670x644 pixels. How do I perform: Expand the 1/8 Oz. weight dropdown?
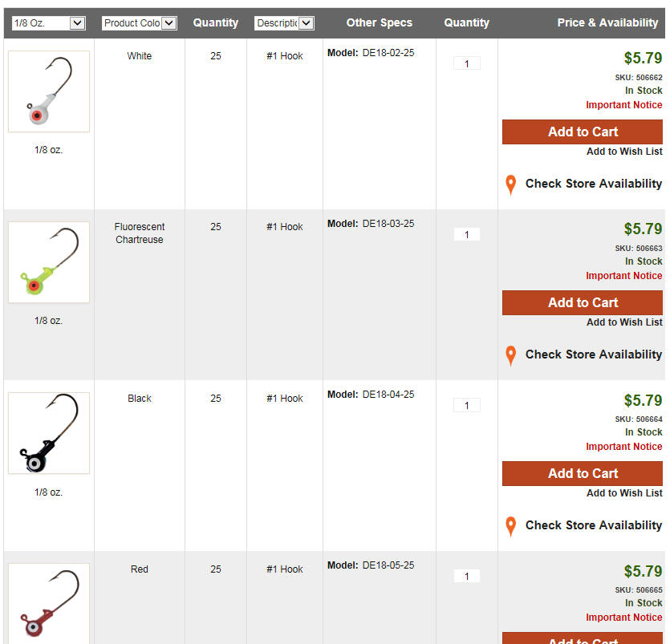click(x=49, y=23)
